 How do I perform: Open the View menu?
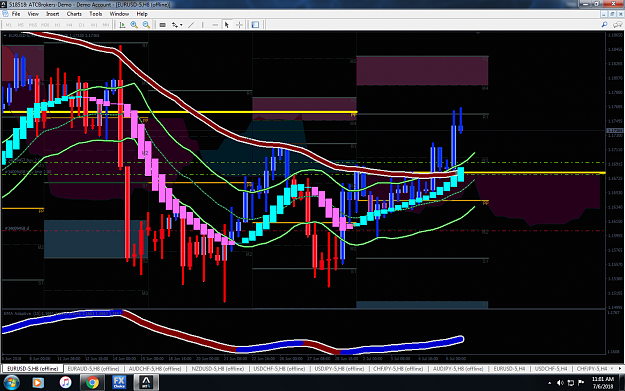(33, 14)
